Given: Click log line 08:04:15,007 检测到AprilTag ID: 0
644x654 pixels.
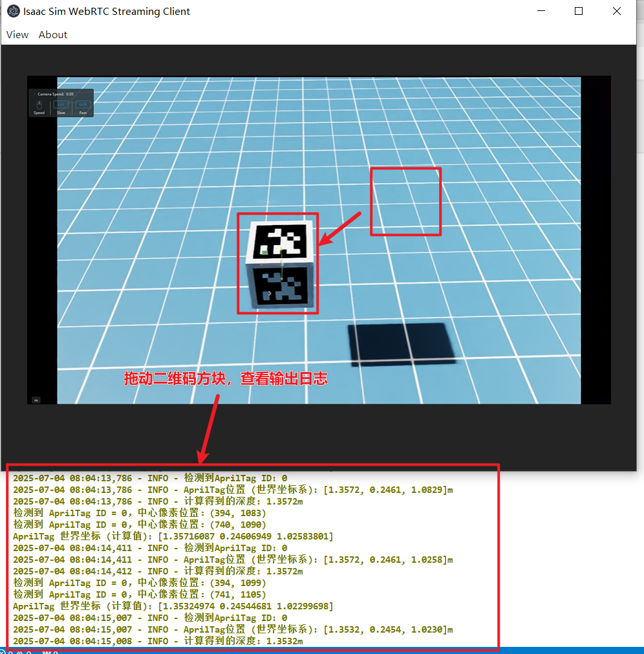Looking at the screenshot, I should coord(150,618).
